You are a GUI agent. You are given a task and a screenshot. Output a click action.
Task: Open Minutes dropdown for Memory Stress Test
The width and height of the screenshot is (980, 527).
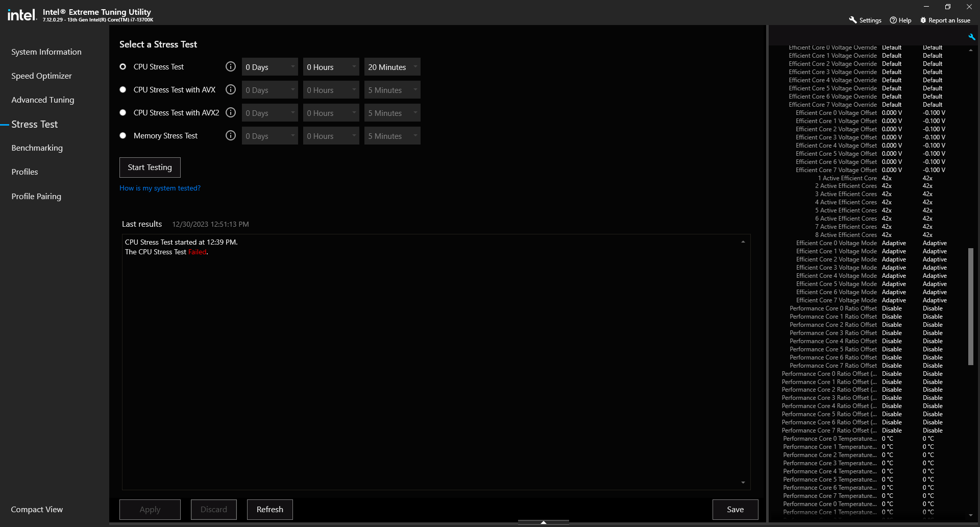point(393,136)
